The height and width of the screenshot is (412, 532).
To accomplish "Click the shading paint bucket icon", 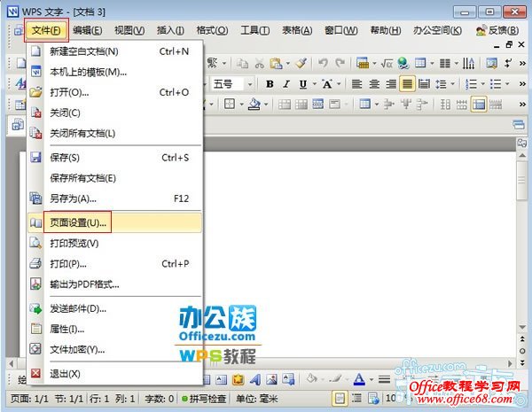I will (254, 104).
